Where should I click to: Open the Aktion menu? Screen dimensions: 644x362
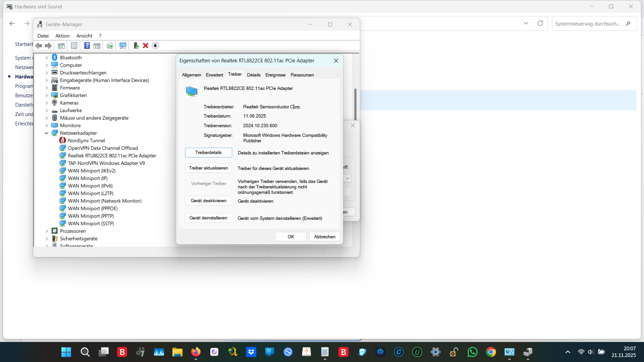[x=62, y=36]
